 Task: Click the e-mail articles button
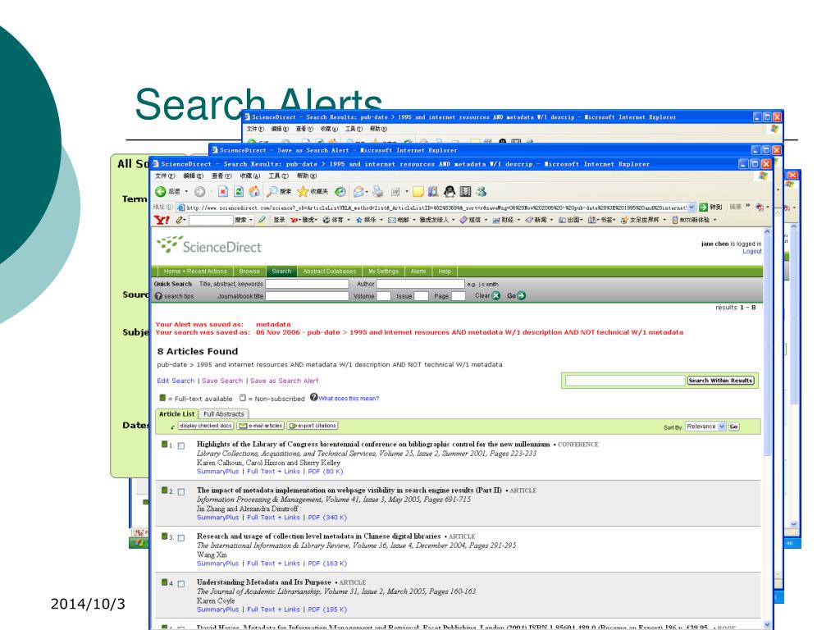pos(260,426)
